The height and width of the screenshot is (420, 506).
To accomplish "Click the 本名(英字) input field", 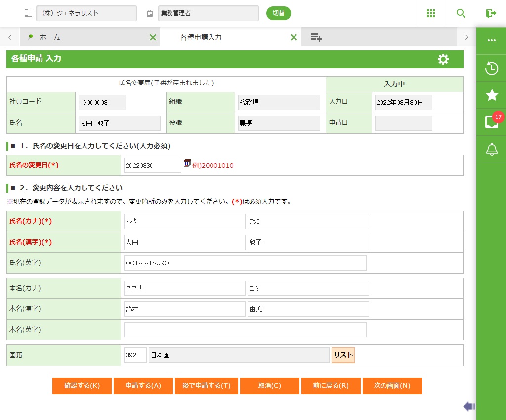I will 245,330.
